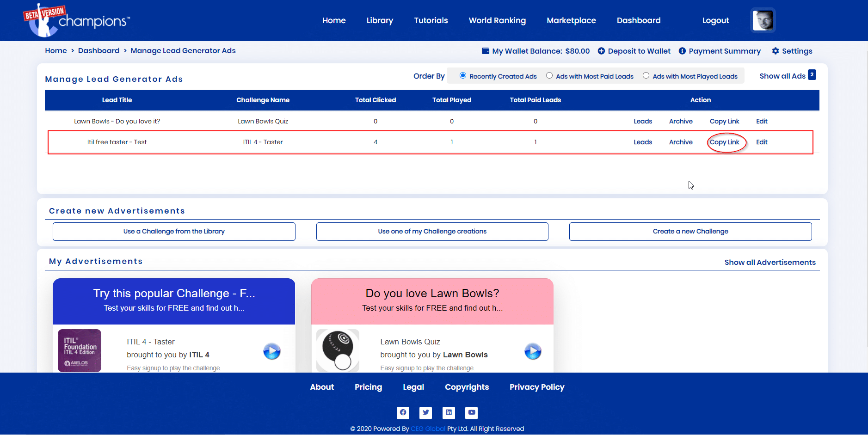Click Copy Link for Itil free taster row

(x=724, y=142)
